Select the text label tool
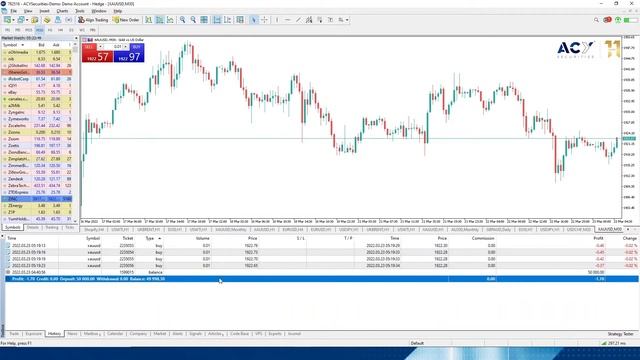Image resolution: width=640 pixels, height=360 pixels. click(x=330, y=20)
